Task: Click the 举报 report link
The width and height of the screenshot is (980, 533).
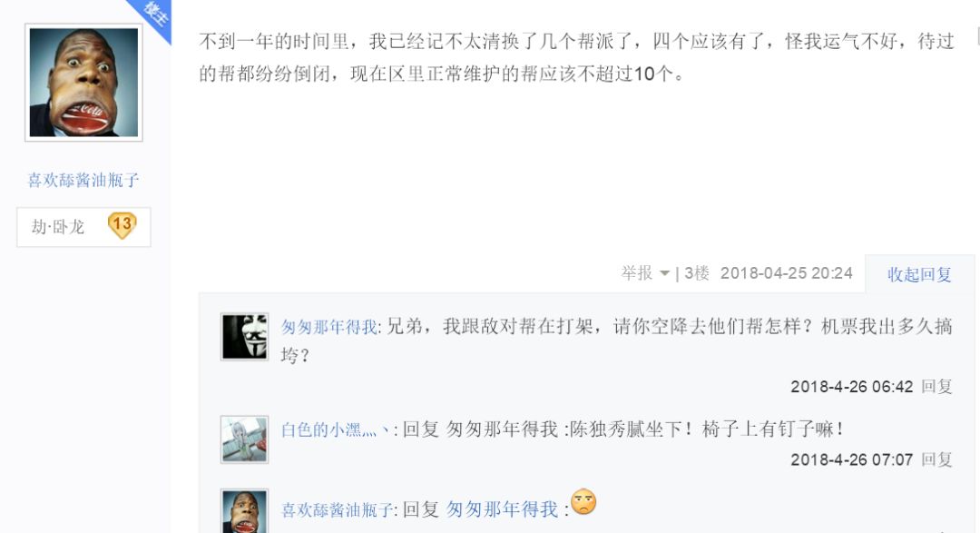Action: coord(637,272)
